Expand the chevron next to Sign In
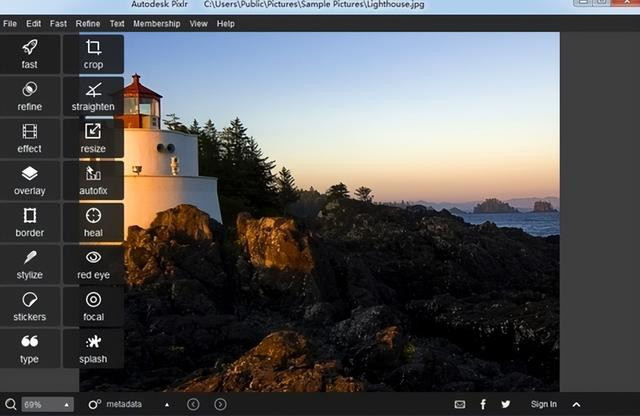Image resolution: width=640 pixels, height=416 pixels. [x=576, y=404]
